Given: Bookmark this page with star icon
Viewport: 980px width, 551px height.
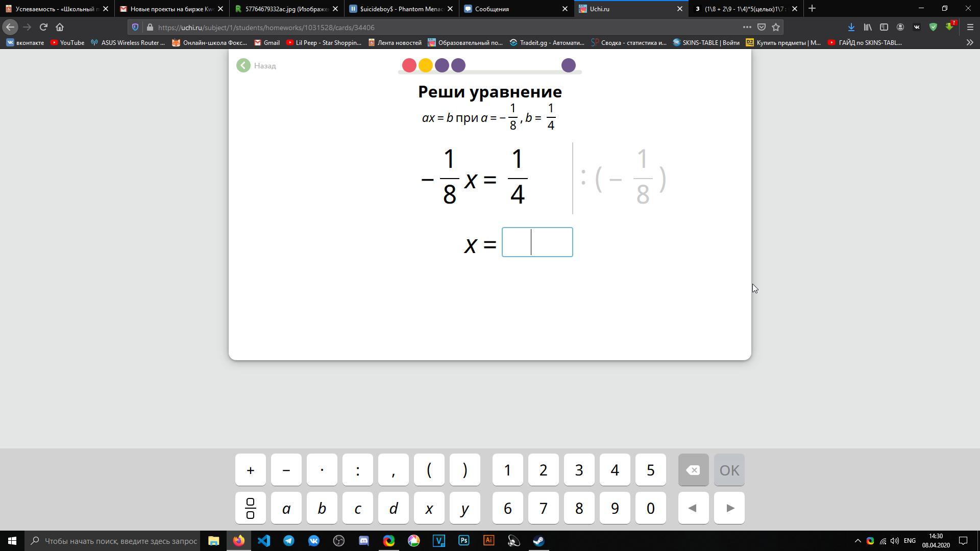Looking at the screenshot, I should pos(776,27).
